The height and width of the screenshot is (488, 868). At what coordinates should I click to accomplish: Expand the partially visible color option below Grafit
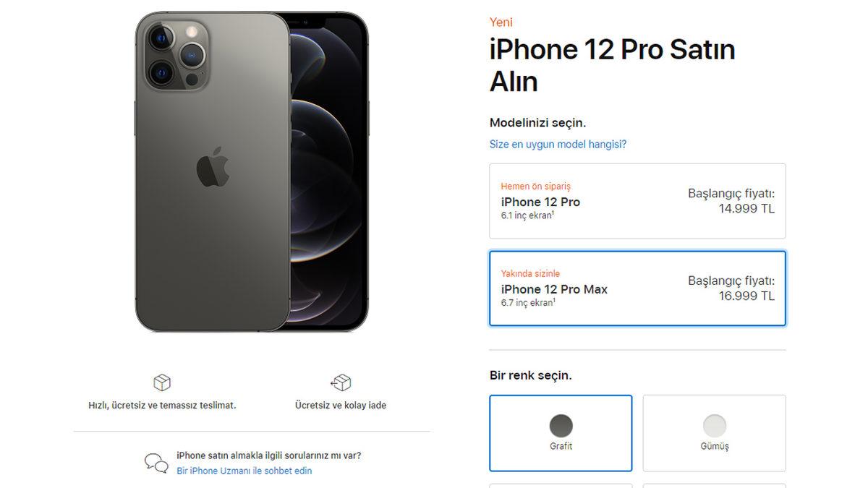[x=561, y=485]
